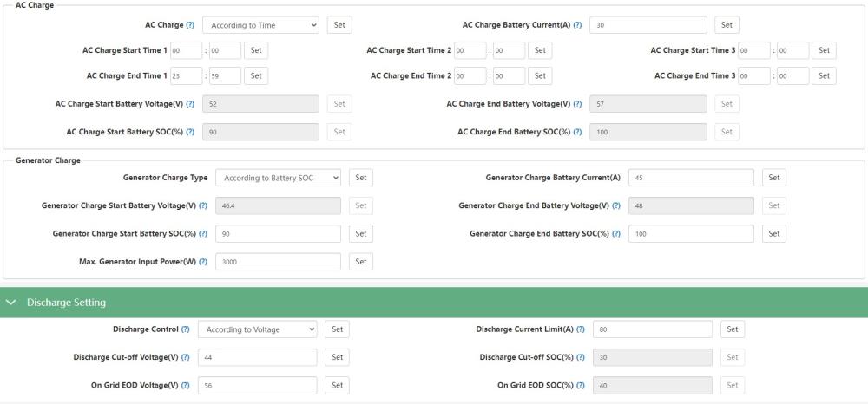Collapse the Discharge Setting section

click(11, 303)
